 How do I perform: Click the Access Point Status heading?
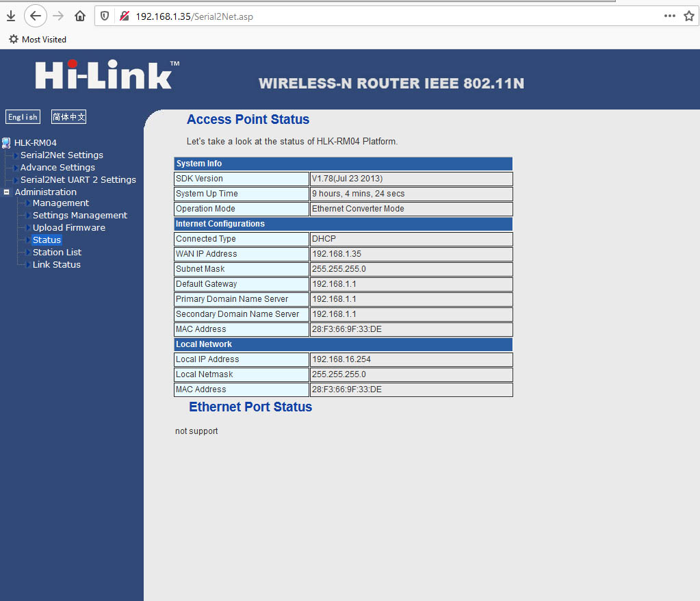[x=248, y=119]
